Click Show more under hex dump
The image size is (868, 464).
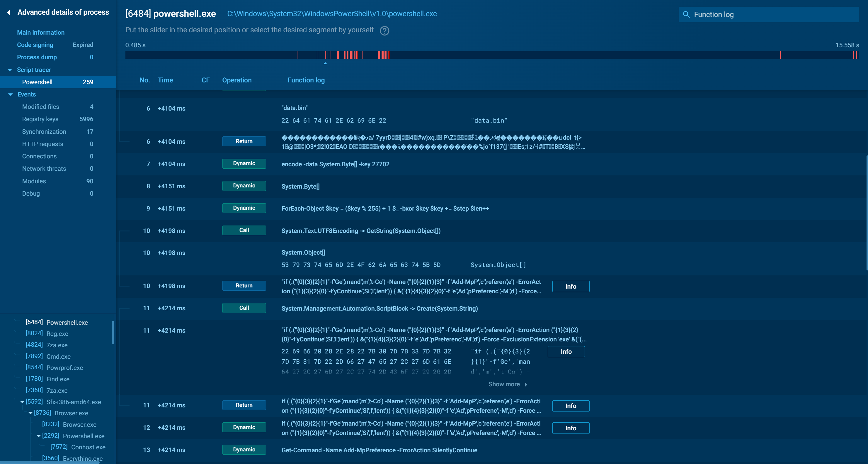[508, 385]
